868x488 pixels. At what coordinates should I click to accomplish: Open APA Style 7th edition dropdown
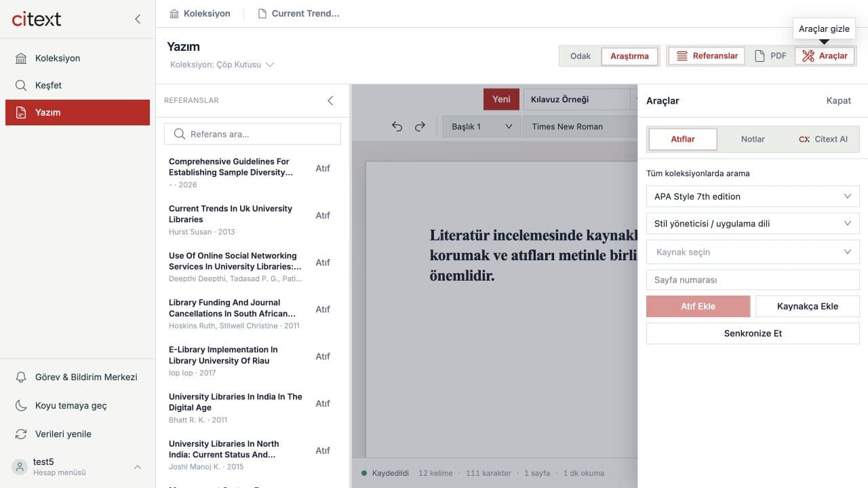[x=753, y=197]
